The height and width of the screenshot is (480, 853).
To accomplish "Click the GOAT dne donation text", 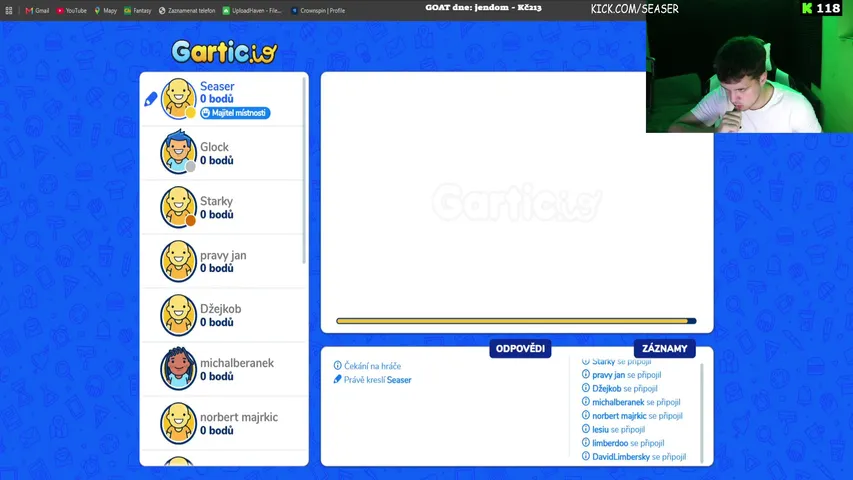I will point(483,8).
